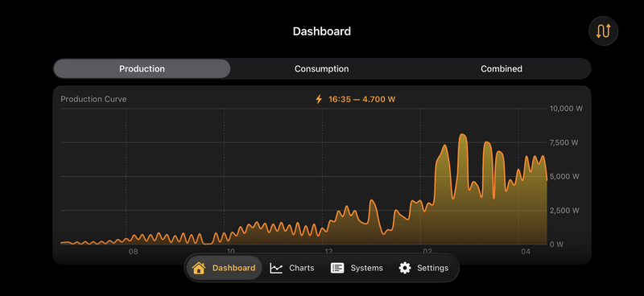Switch to the Consumption segment
Viewport: 644px width, 296px height.
coord(321,68)
